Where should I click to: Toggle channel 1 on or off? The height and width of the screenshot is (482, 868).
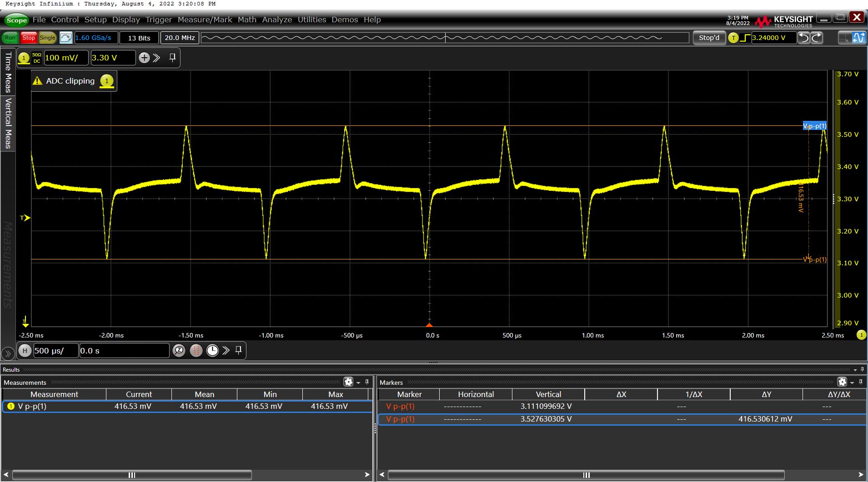[x=24, y=58]
